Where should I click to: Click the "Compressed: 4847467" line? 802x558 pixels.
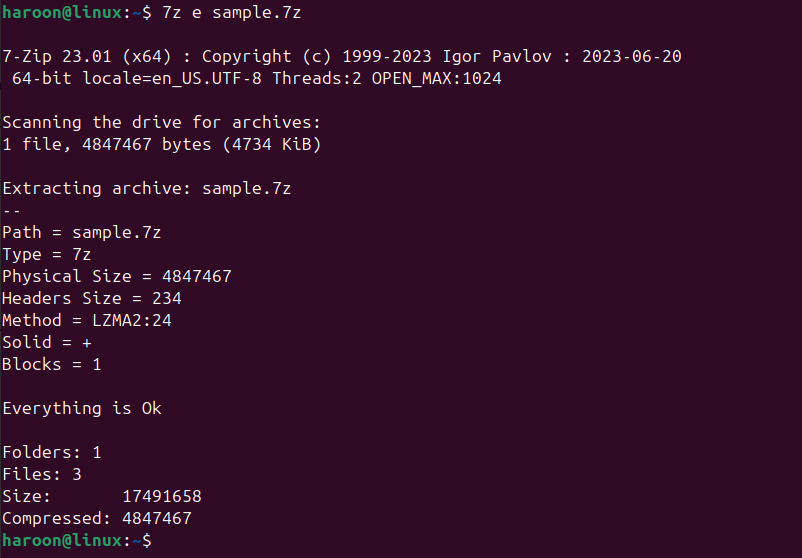(96, 518)
